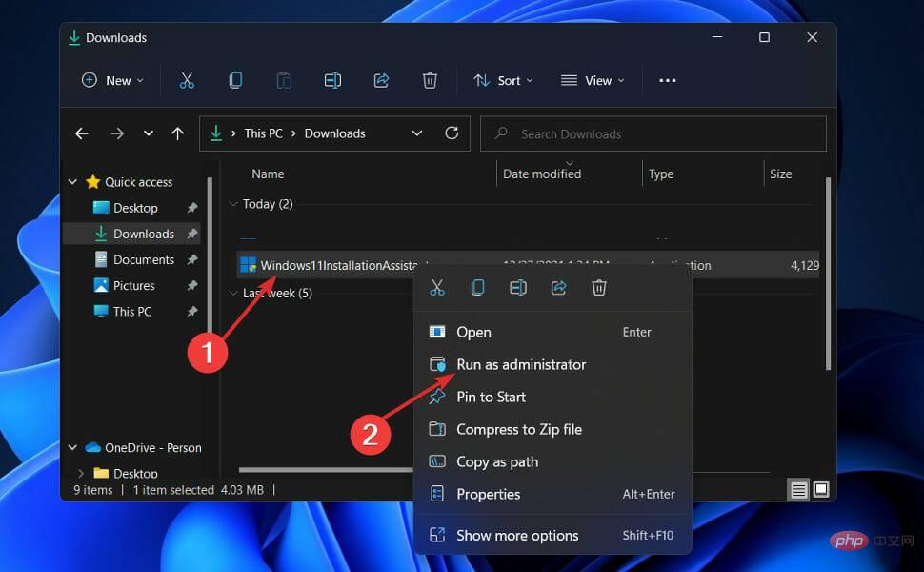Click Show more options
The image size is (924, 572).
click(x=552, y=536)
